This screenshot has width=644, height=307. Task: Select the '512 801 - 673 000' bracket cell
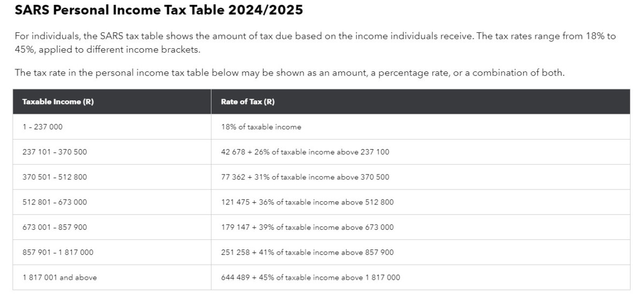tap(54, 202)
